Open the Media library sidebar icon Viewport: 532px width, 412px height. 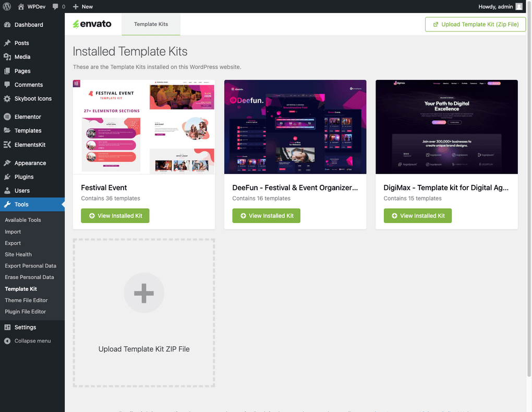click(x=8, y=56)
